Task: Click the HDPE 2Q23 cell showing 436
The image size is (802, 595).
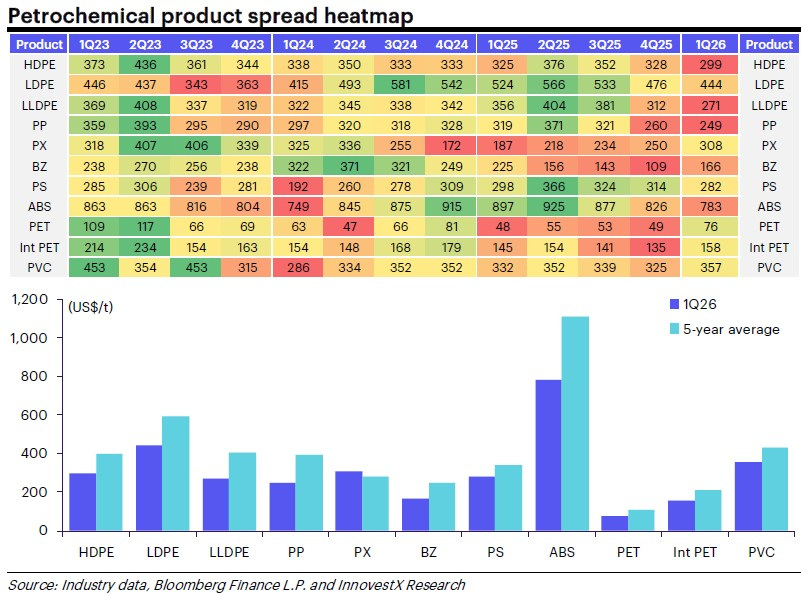Action: (x=144, y=64)
